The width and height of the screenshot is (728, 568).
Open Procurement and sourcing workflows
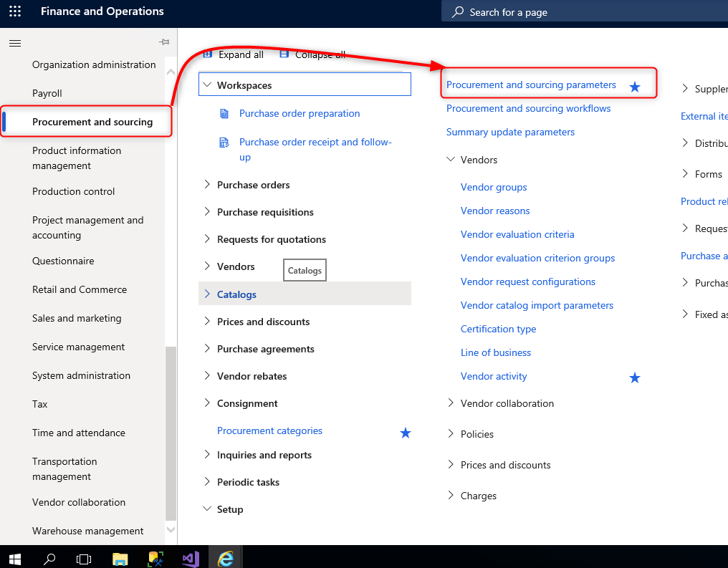click(528, 108)
